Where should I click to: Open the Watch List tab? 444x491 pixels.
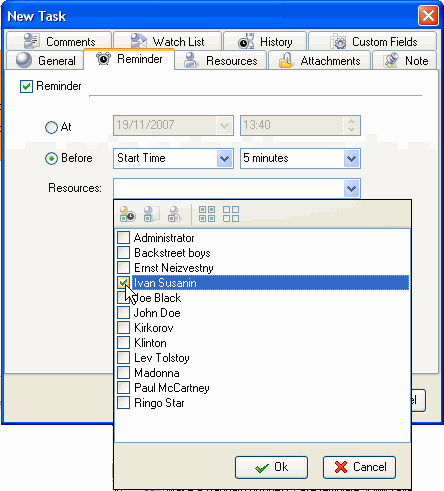[167, 42]
